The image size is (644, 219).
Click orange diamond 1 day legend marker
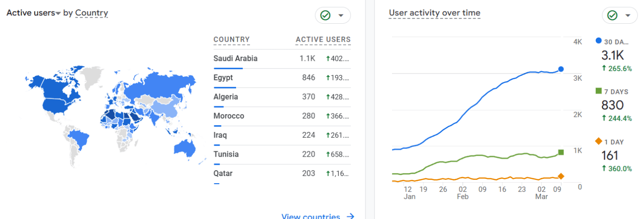[599, 141]
